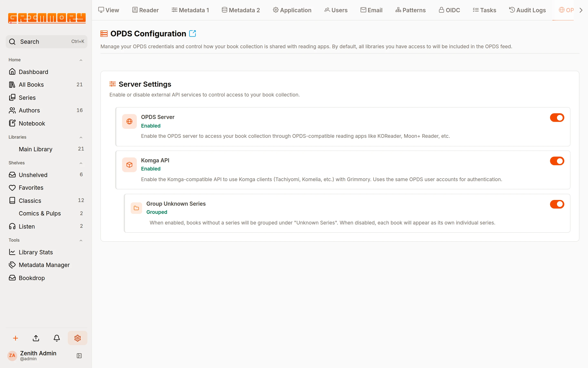
Task: Click the OPDS Server globe icon
Action: [x=129, y=121]
